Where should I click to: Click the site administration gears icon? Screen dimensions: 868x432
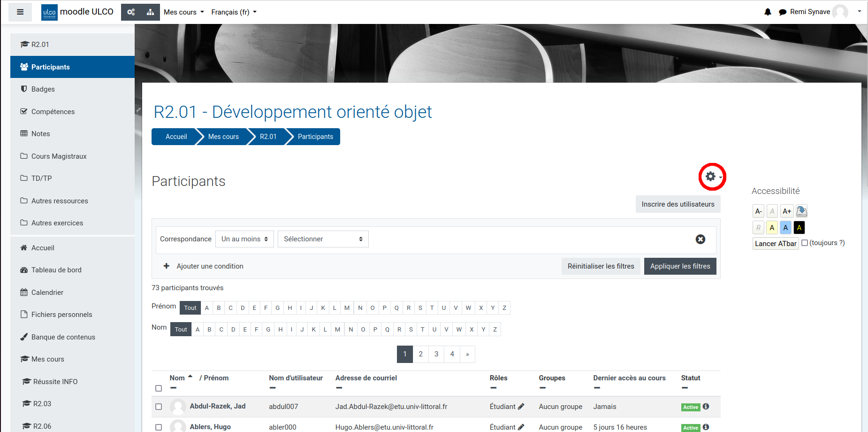point(131,12)
